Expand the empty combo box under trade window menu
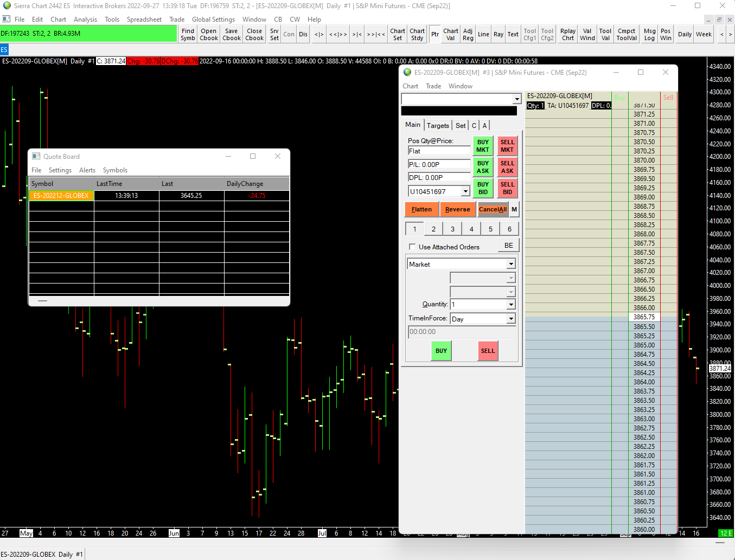The width and height of the screenshot is (735, 560). tap(517, 99)
